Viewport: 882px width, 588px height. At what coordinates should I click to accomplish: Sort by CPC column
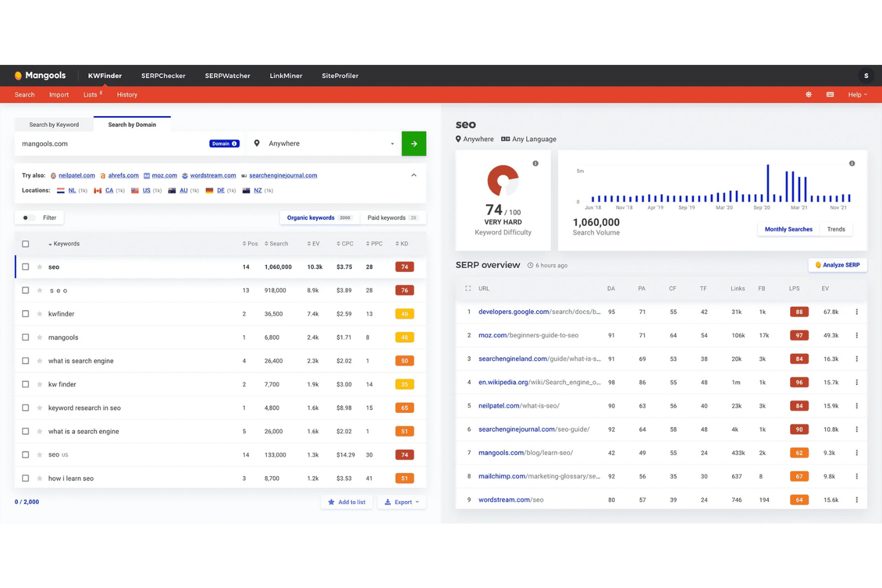344,244
